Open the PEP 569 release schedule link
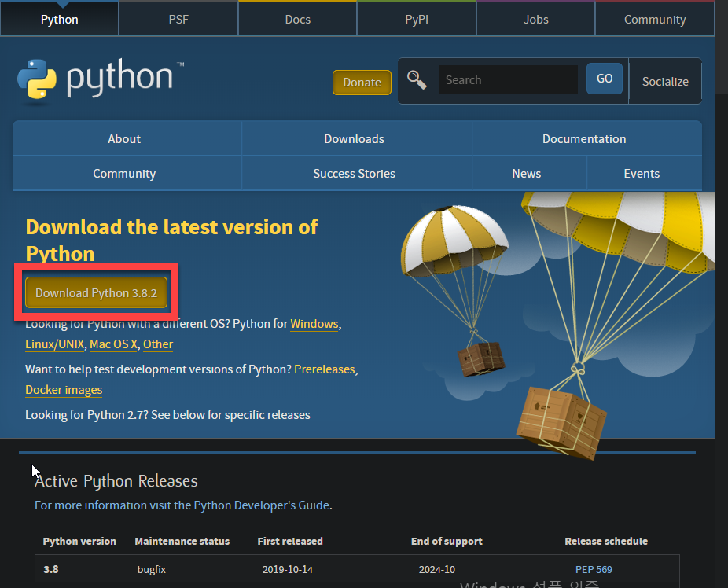 (x=594, y=569)
